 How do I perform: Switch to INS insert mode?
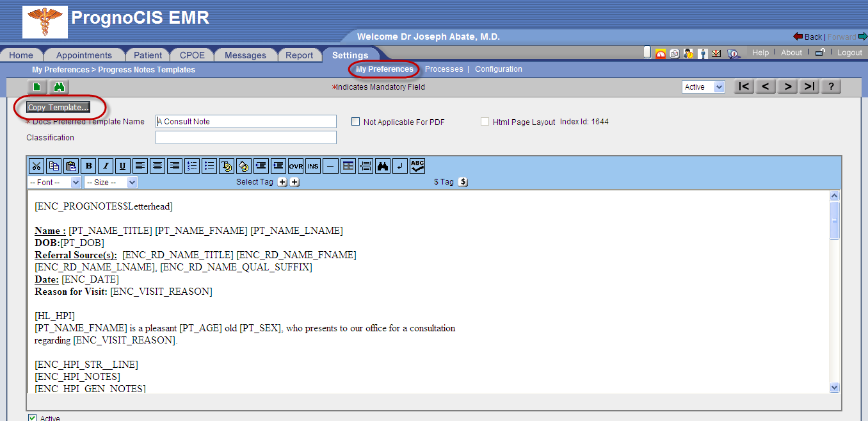(x=313, y=166)
